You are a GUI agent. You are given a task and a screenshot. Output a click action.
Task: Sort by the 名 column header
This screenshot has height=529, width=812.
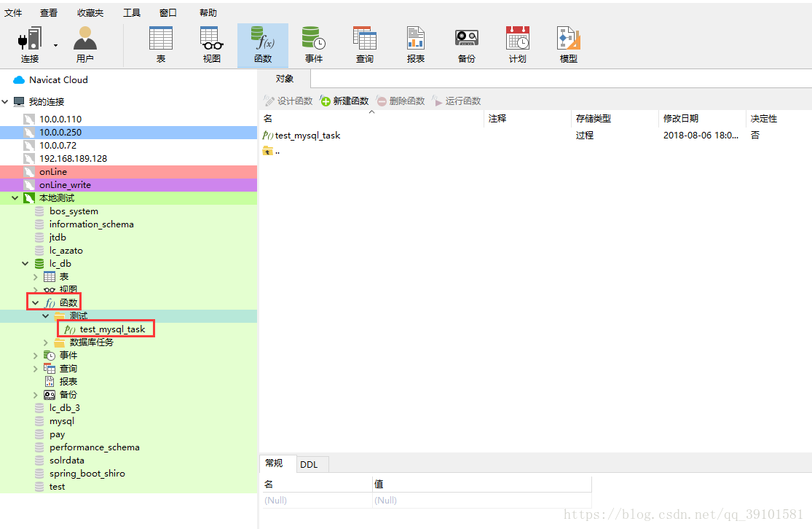[x=371, y=119]
